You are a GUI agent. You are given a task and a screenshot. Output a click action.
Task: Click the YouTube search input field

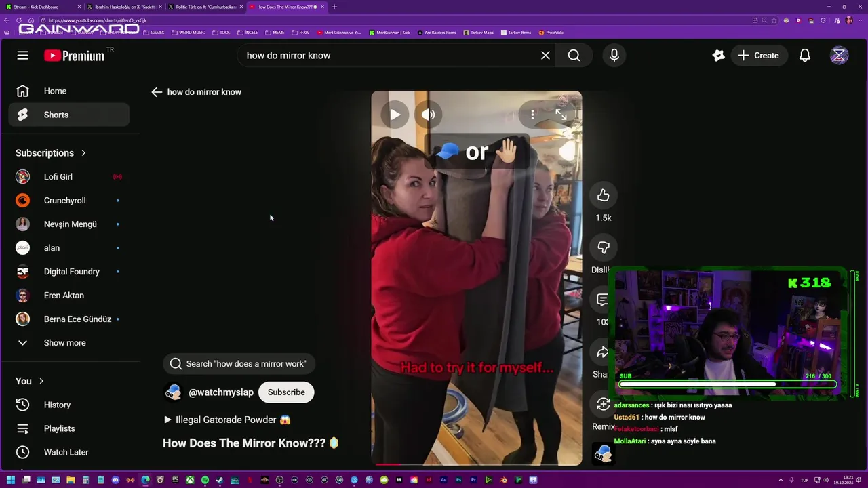390,56
